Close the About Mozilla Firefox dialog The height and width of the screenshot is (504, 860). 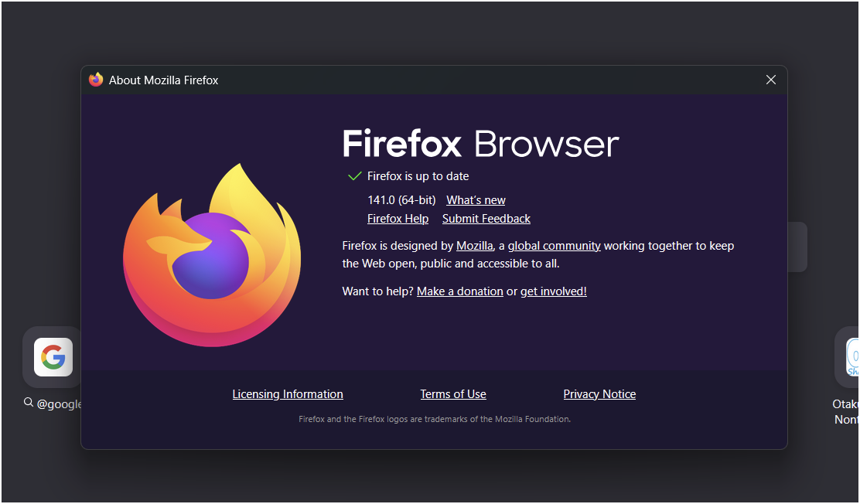(x=770, y=80)
